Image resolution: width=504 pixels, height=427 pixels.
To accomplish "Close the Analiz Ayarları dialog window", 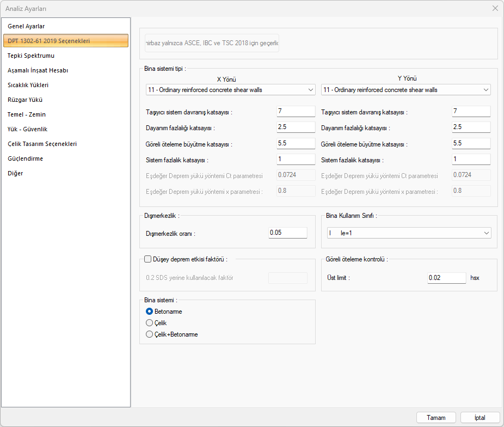I will pos(495,8).
